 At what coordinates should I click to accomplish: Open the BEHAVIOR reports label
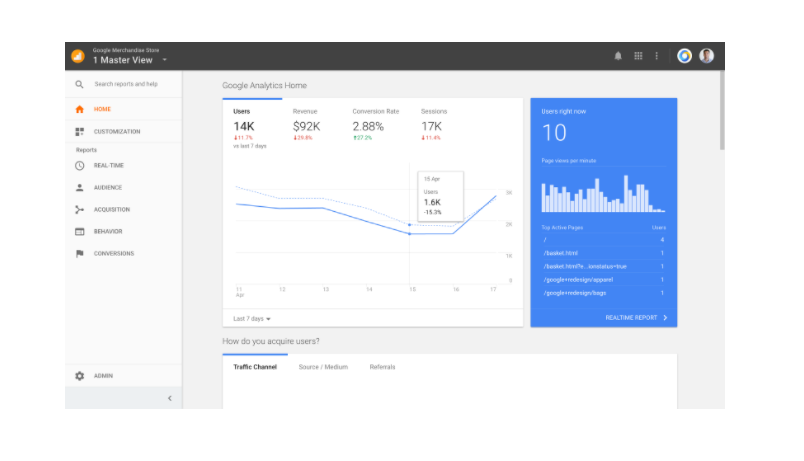[108, 232]
